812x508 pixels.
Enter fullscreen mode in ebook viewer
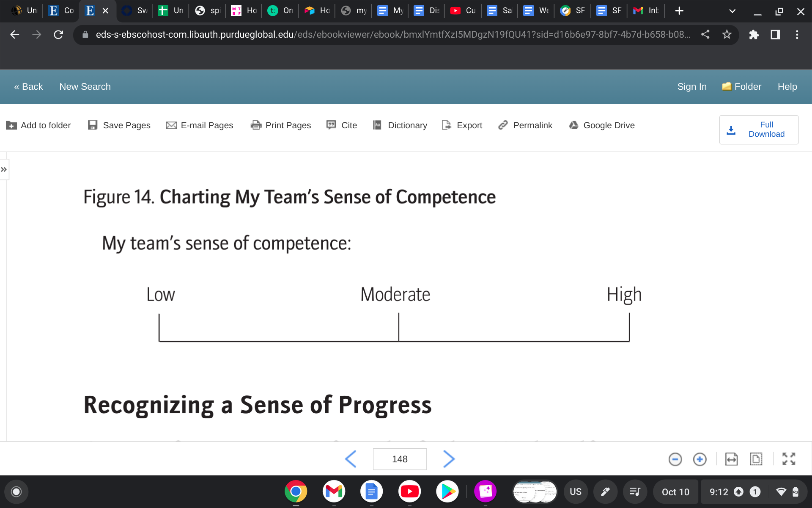pyautogui.click(x=789, y=459)
